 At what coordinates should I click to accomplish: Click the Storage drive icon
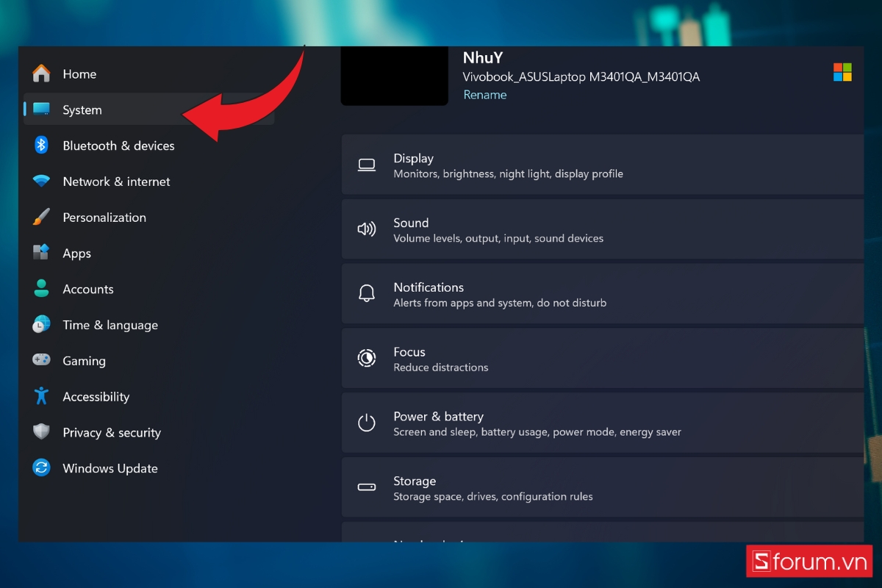pyautogui.click(x=367, y=487)
